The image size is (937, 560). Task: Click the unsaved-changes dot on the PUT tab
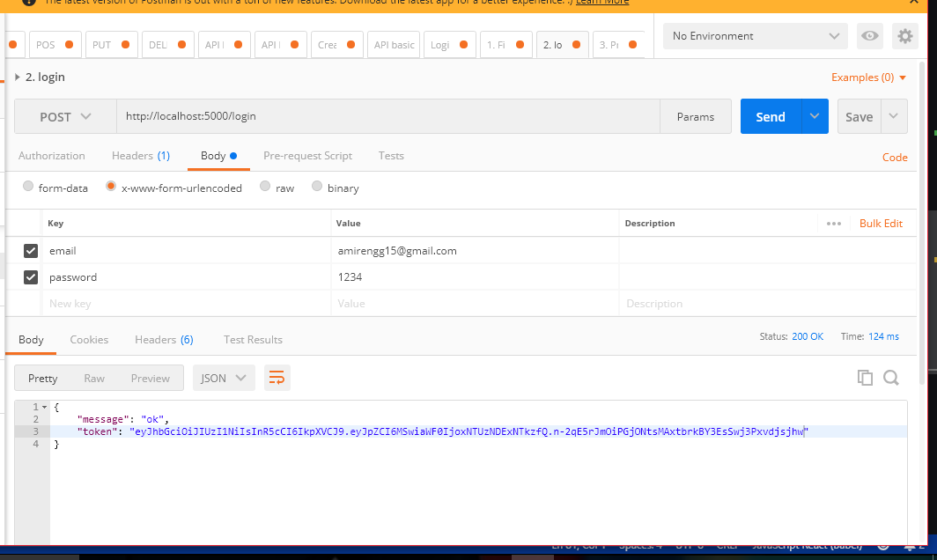click(124, 43)
